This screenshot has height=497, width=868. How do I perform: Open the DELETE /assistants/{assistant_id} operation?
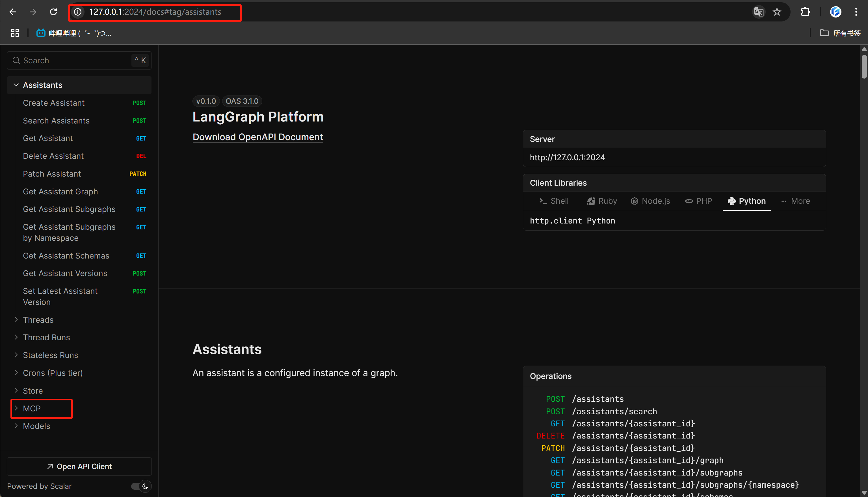point(615,436)
